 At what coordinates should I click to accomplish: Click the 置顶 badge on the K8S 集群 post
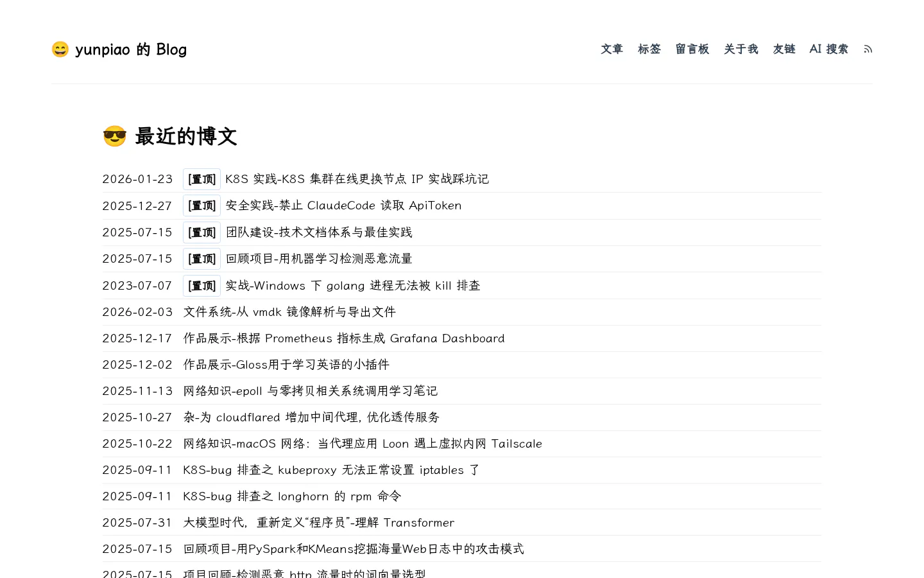tap(201, 179)
